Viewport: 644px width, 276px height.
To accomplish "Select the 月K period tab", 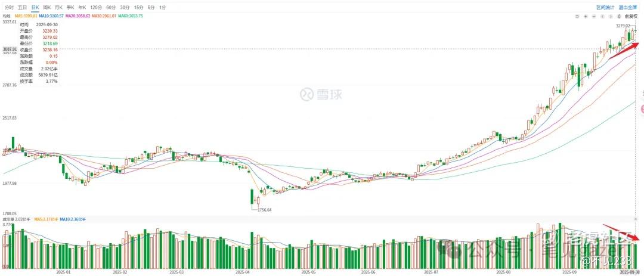I will tap(59, 7).
